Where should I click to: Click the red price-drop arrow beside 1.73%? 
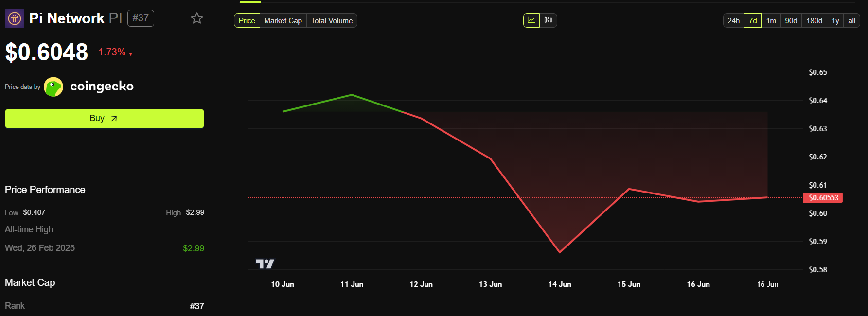(x=131, y=54)
